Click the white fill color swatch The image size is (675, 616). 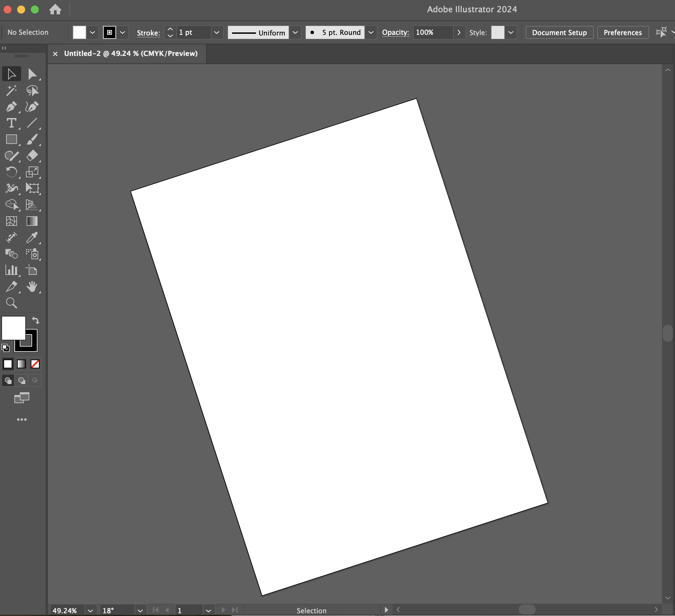point(14,328)
